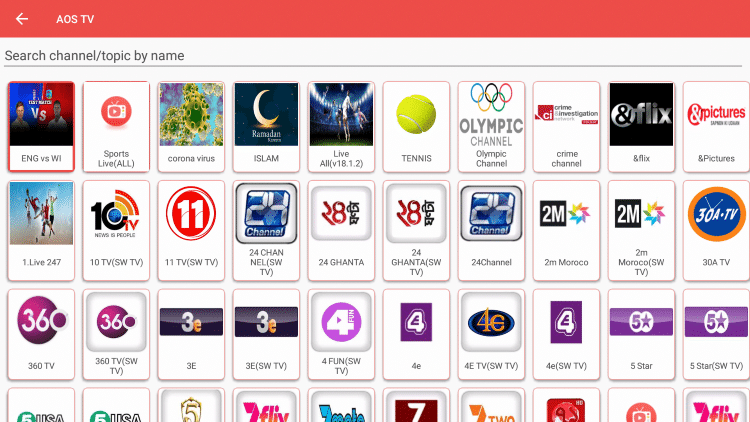Open the 11 TV(SW TV) channel
750x422 pixels.
[x=191, y=230]
